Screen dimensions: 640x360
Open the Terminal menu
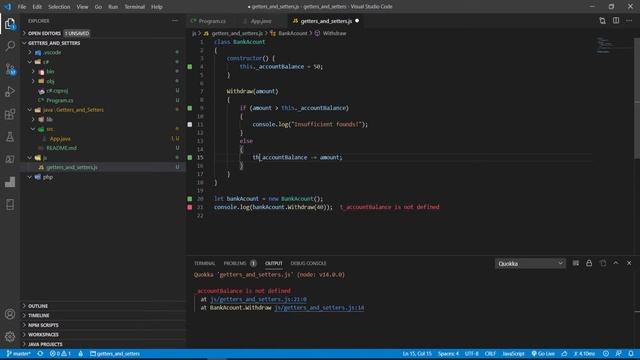[134, 7]
